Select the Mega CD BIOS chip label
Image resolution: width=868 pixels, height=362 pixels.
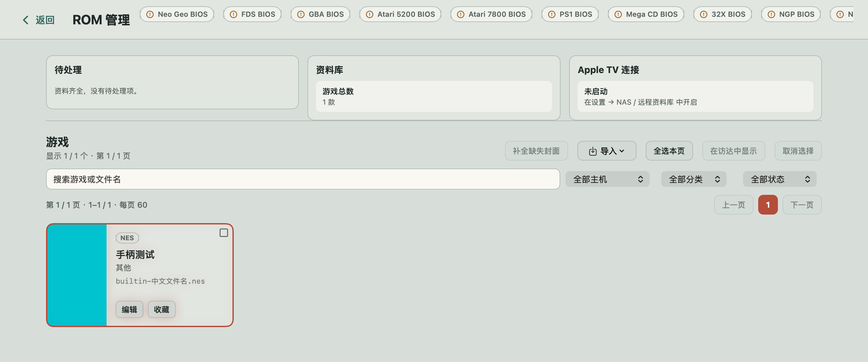(651, 14)
